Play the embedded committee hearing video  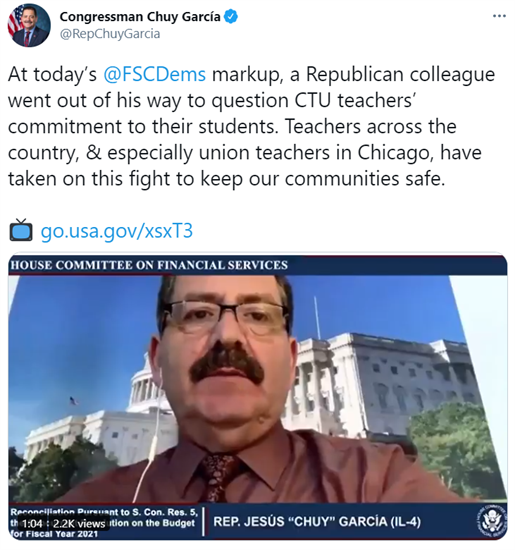(258, 397)
